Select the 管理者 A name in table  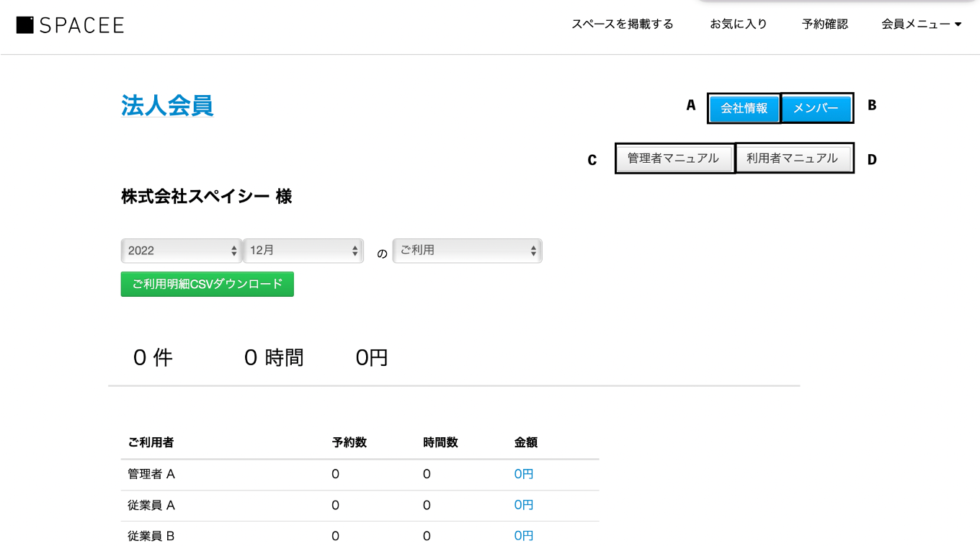pyautogui.click(x=151, y=474)
